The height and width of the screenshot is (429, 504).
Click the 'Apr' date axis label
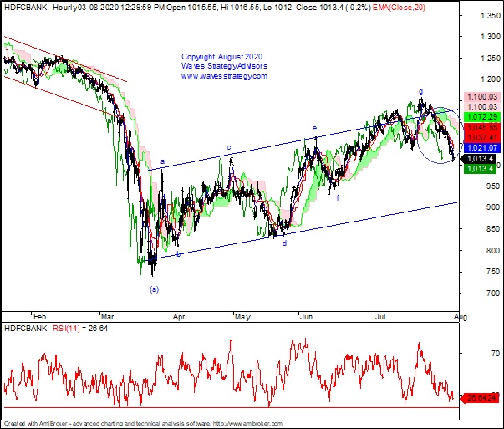[179, 317]
